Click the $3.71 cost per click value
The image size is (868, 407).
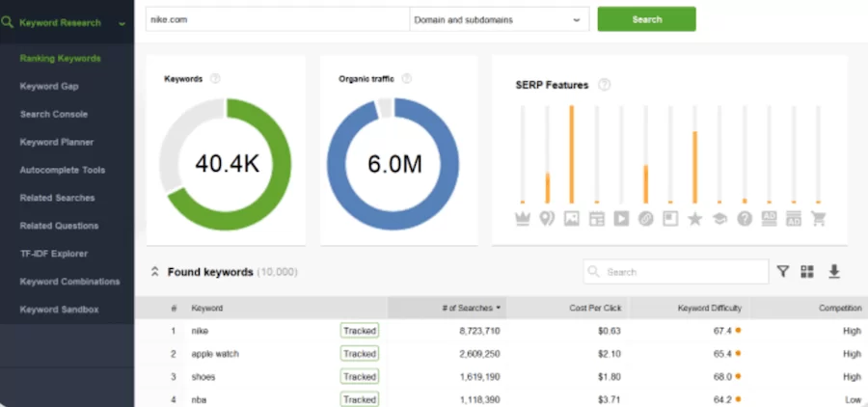click(610, 399)
